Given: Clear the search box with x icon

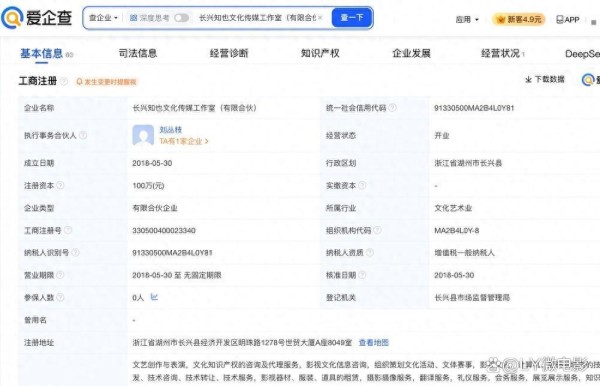Looking at the screenshot, I should click(320, 18).
